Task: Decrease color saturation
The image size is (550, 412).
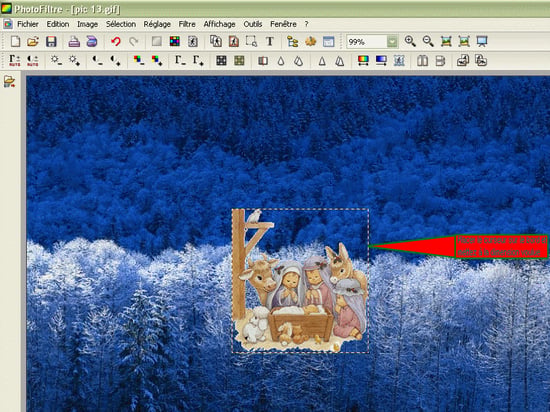Action: 139,61
